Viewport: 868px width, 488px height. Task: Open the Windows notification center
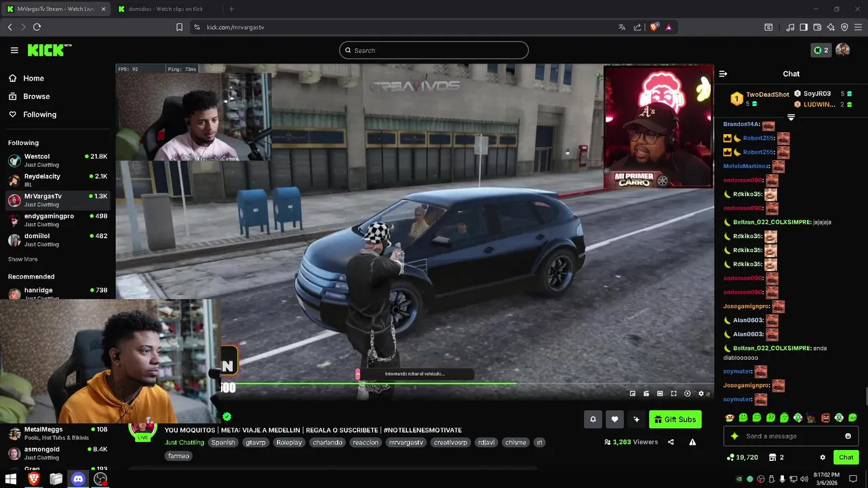853,479
